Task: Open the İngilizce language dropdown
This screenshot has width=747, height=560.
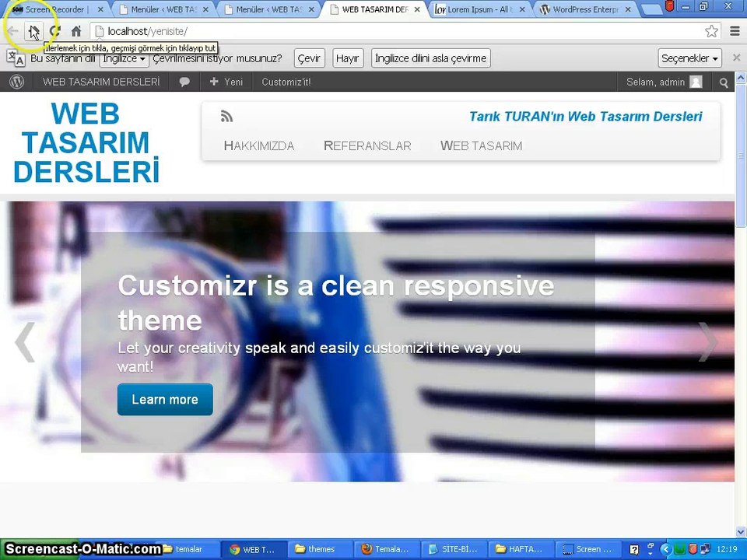Action: (x=124, y=58)
